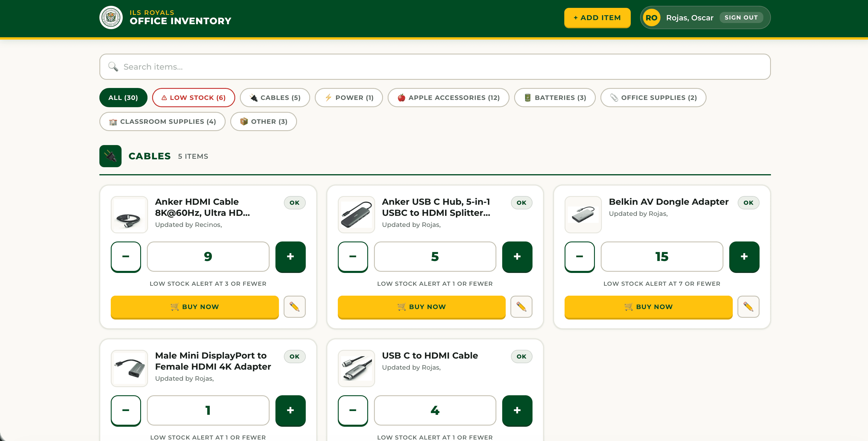Increase Anker HDMI Cable quantity
The height and width of the screenshot is (441, 868).
tap(291, 257)
